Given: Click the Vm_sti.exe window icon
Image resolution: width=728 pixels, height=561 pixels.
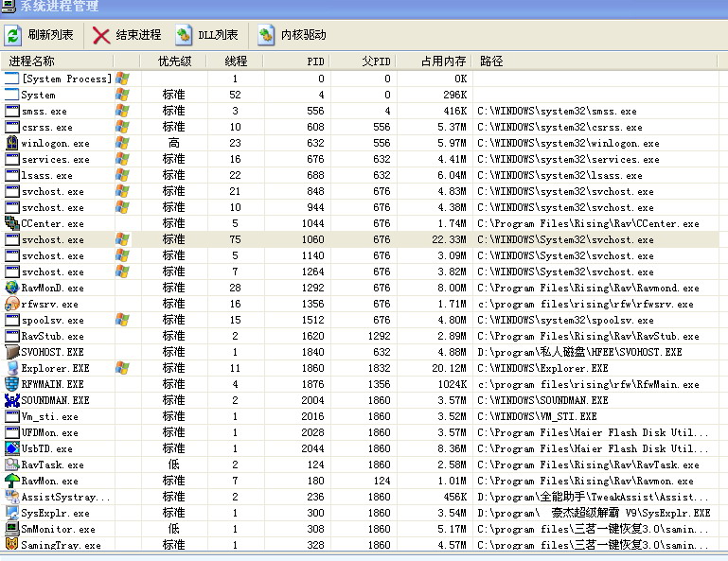Looking at the screenshot, I should [11, 416].
